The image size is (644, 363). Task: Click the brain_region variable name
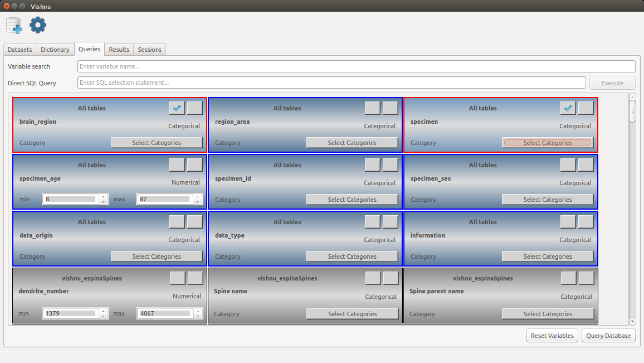38,122
